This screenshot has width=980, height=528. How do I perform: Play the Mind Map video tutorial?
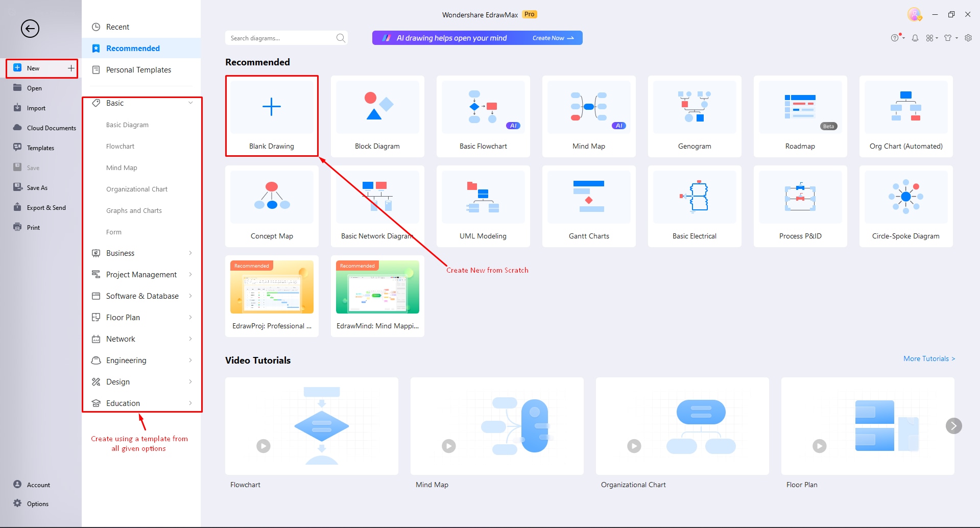[449, 446]
